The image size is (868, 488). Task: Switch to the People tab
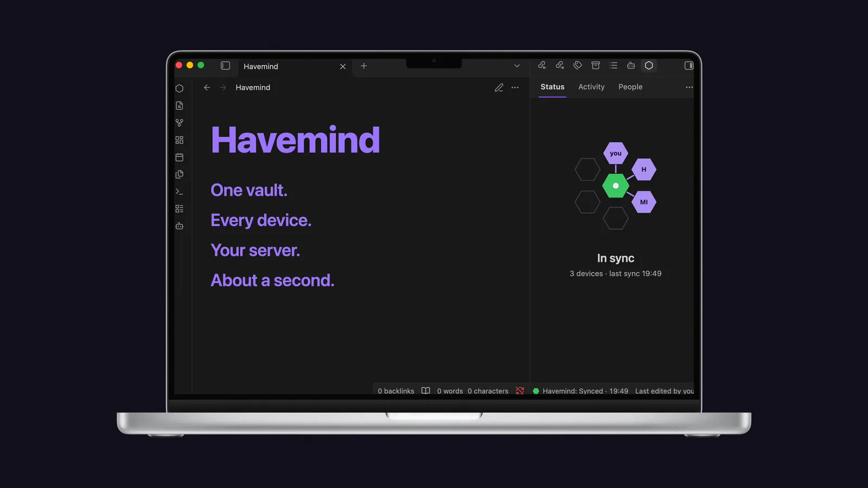[630, 87]
